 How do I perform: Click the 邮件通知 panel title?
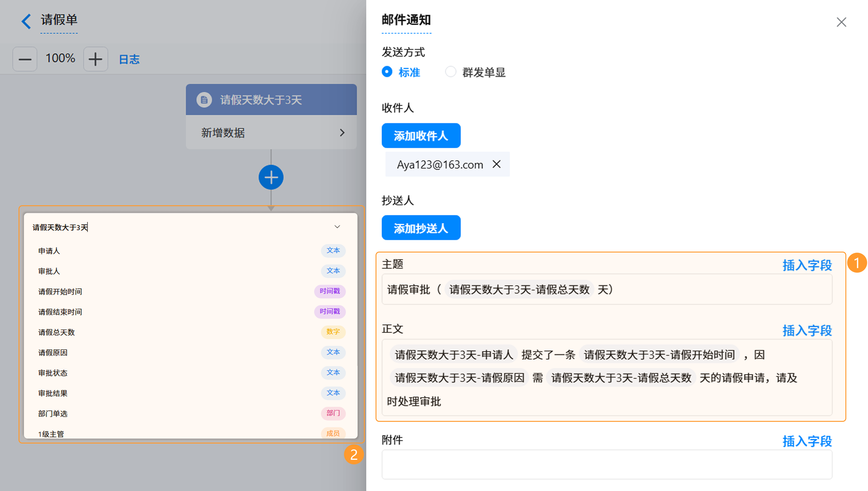[406, 20]
